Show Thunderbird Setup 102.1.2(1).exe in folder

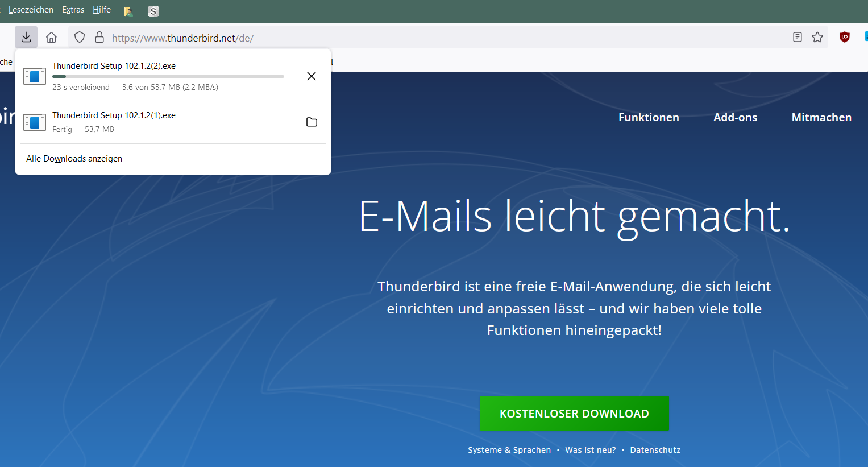click(312, 122)
